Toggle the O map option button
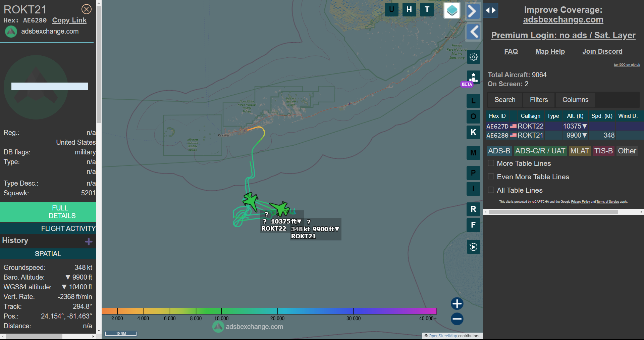Viewport: 644px width, 340px height. (x=473, y=116)
